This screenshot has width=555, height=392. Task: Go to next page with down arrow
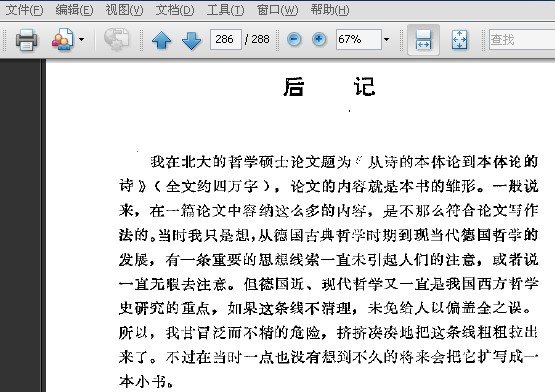point(191,40)
